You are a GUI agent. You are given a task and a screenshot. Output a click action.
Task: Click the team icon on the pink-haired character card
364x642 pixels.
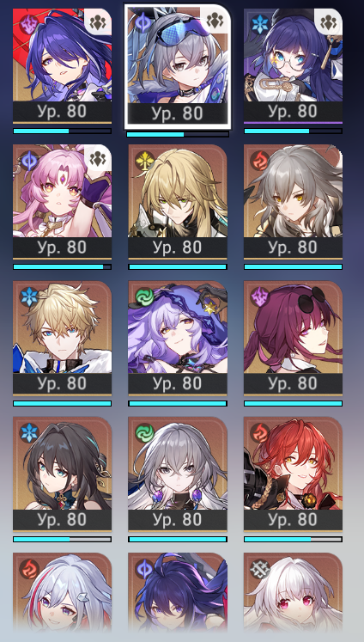pos(98,157)
